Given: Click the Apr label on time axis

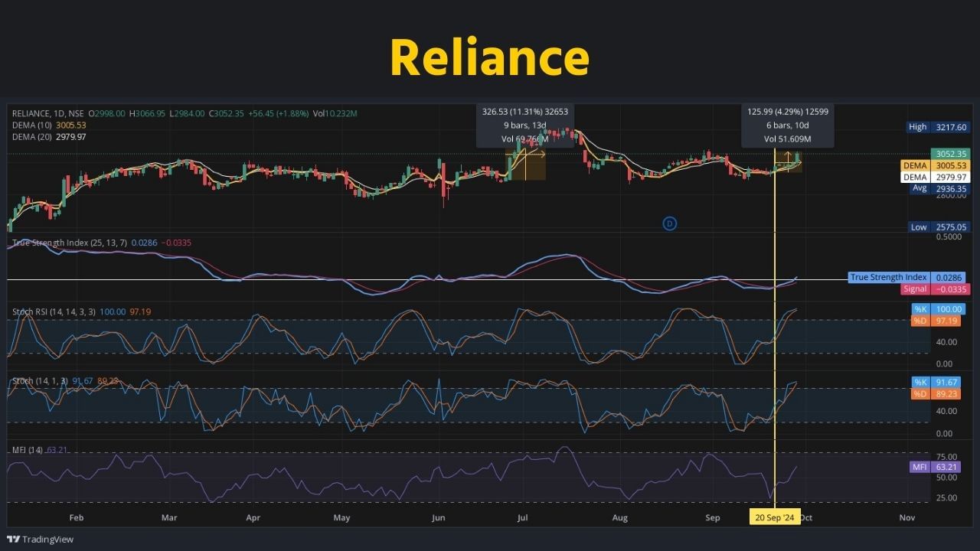Looking at the screenshot, I should click(x=253, y=518).
